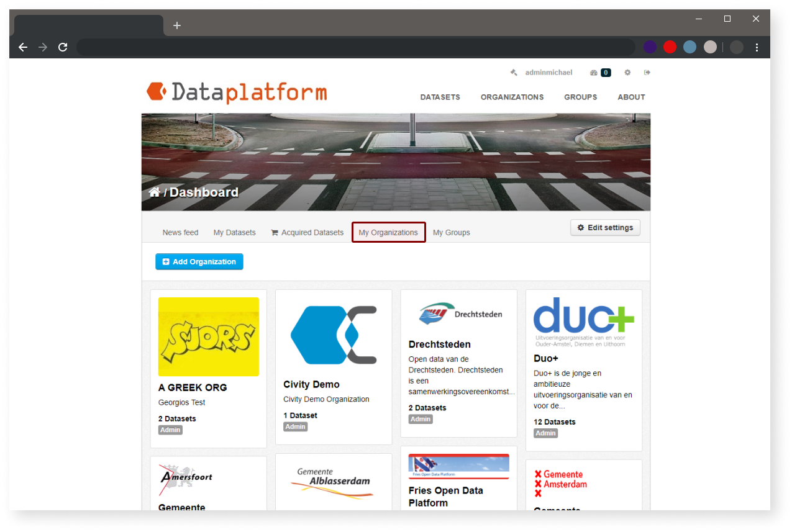792x532 pixels.
Task: Switch to the Acquired Datasets tab
Action: (x=307, y=233)
